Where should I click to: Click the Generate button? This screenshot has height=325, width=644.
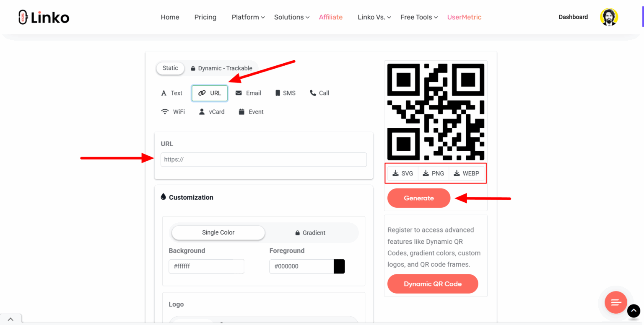tap(418, 198)
